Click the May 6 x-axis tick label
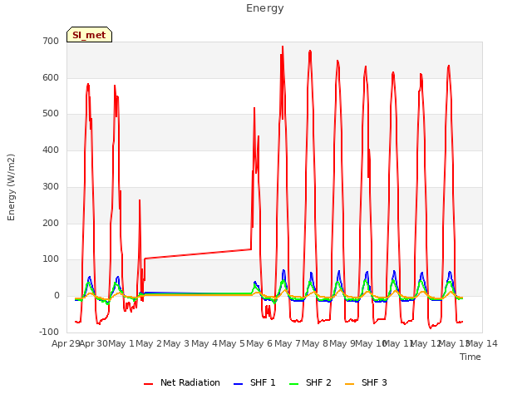Viewport: 532px width, 399px height. (259, 343)
